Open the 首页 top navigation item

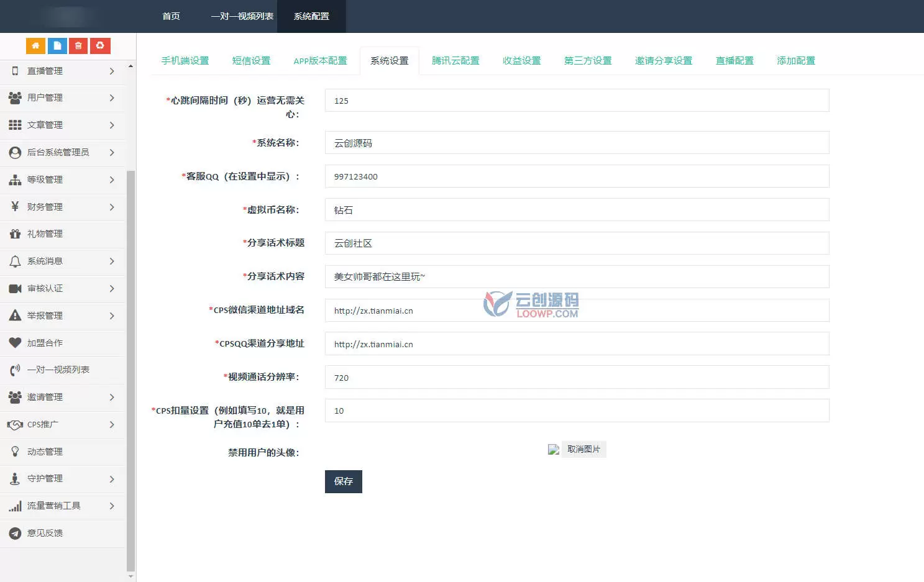click(171, 16)
